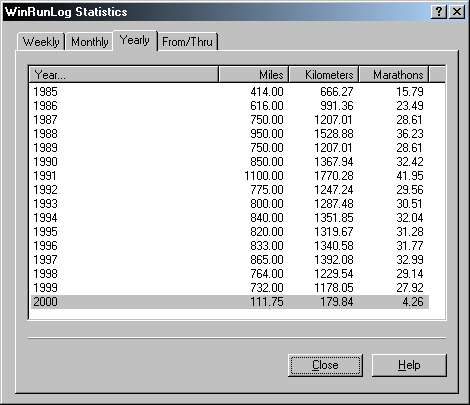Image resolution: width=470 pixels, height=405 pixels.
Task: Click the 732.00 miles value
Action: (x=267, y=288)
